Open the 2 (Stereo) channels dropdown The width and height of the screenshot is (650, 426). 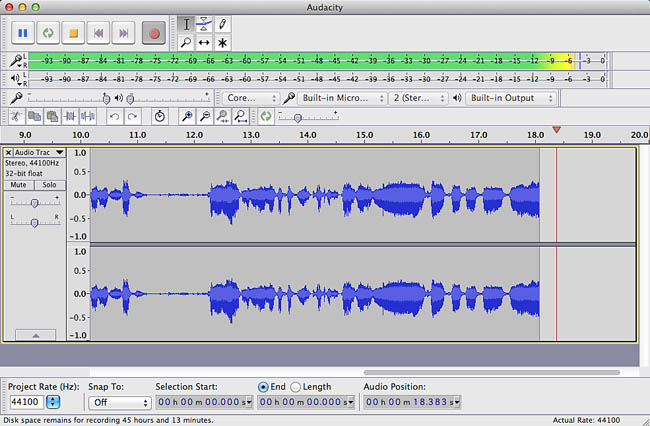[419, 98]
